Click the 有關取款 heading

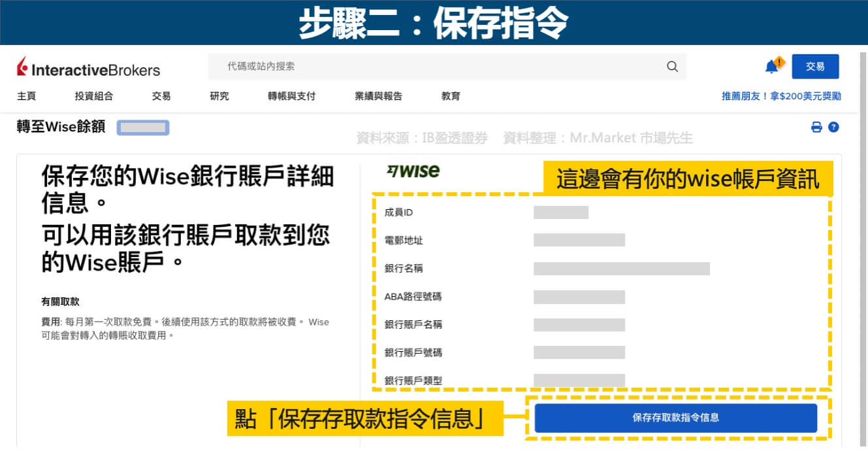[60, 302]
